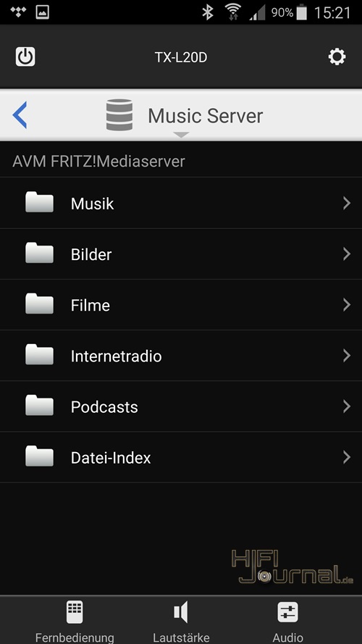Open the Bilder folder

pos(181,254)
